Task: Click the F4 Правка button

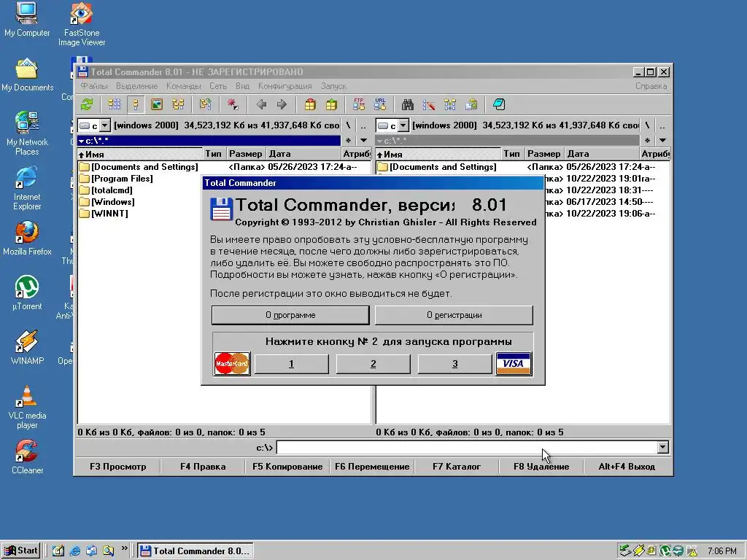Action: pos(203,467)
